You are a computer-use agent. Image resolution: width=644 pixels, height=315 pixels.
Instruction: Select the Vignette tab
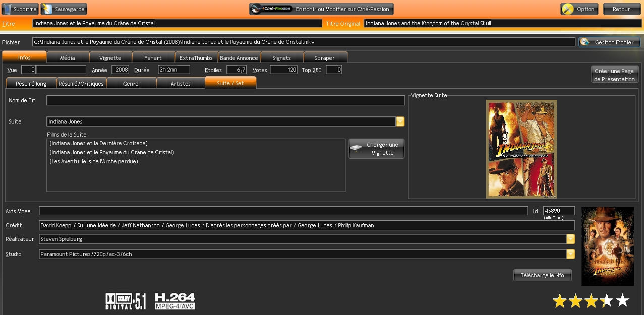(110, 57)
